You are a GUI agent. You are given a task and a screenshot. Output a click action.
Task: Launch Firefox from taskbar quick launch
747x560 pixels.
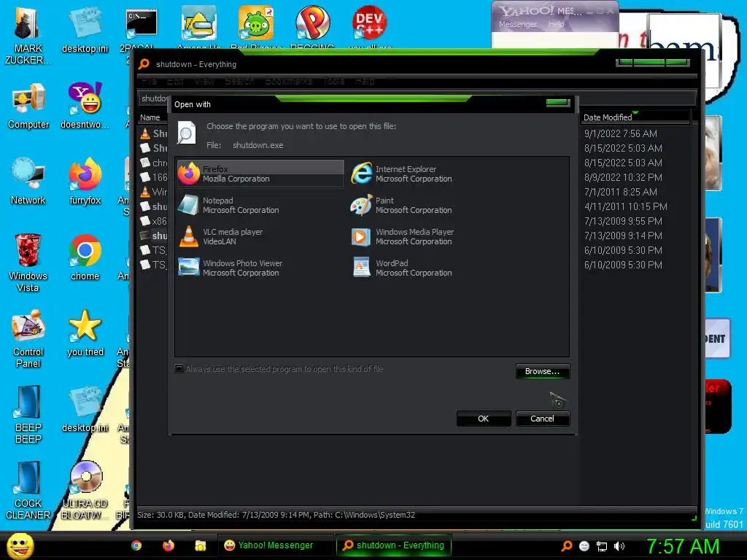pos(169,545)
